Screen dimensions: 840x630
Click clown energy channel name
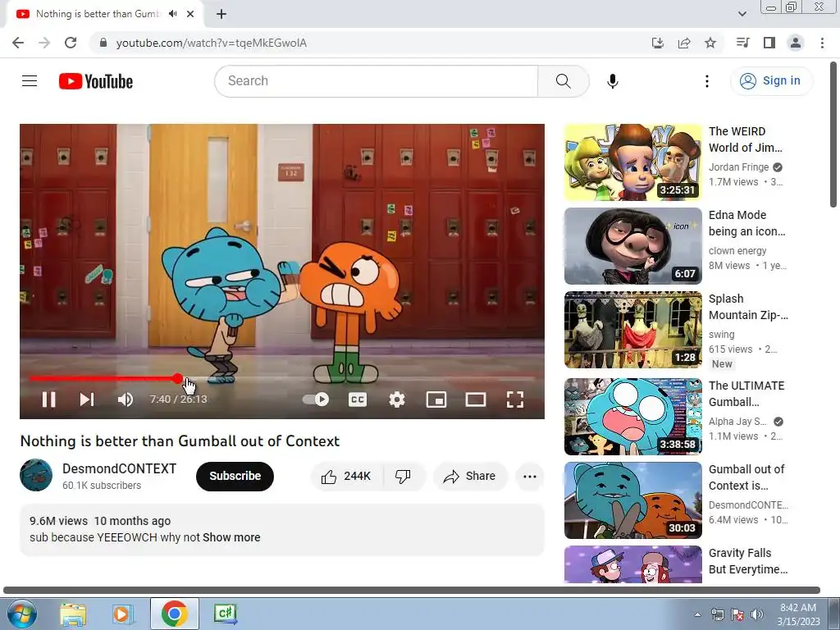coord(737,251)
